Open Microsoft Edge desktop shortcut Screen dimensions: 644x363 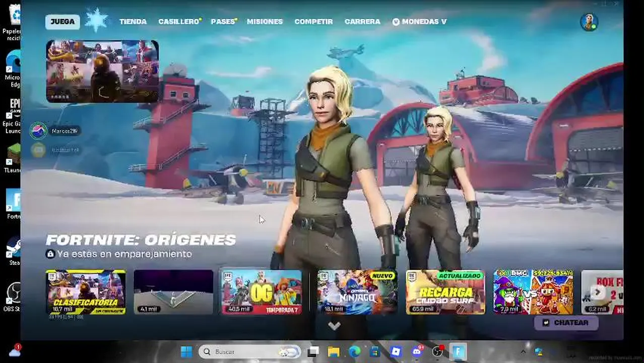[x=14, y=68]
